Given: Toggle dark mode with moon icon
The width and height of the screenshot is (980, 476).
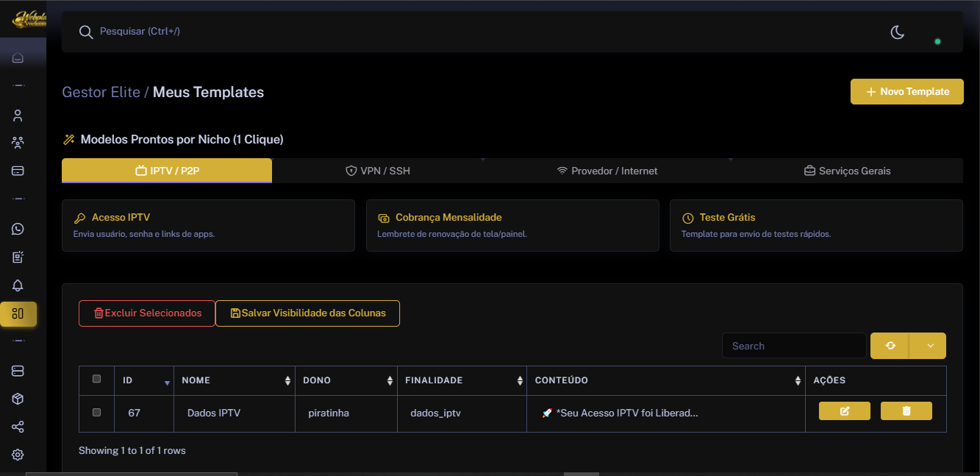Looking at the screenshot, I should click(897, 32).
